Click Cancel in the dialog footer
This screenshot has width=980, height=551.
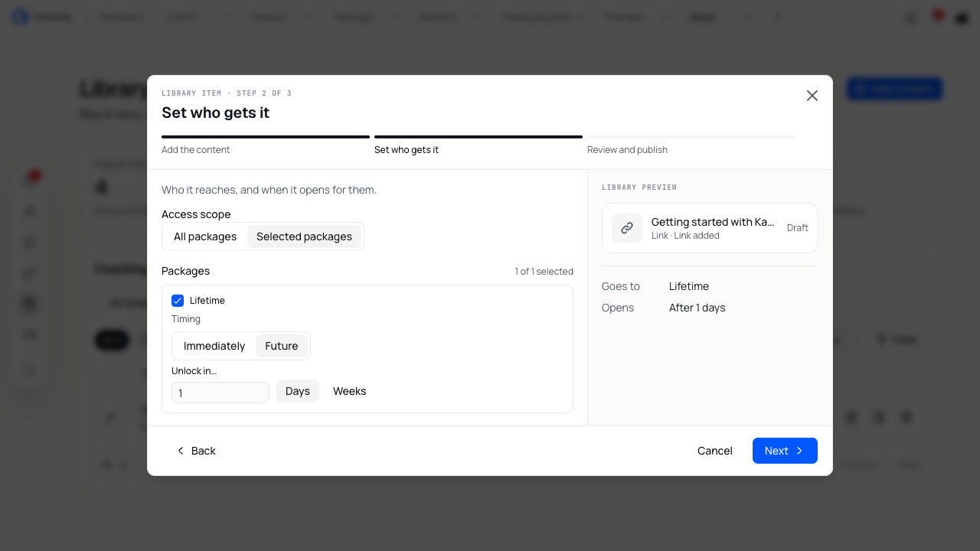point(715,451)
